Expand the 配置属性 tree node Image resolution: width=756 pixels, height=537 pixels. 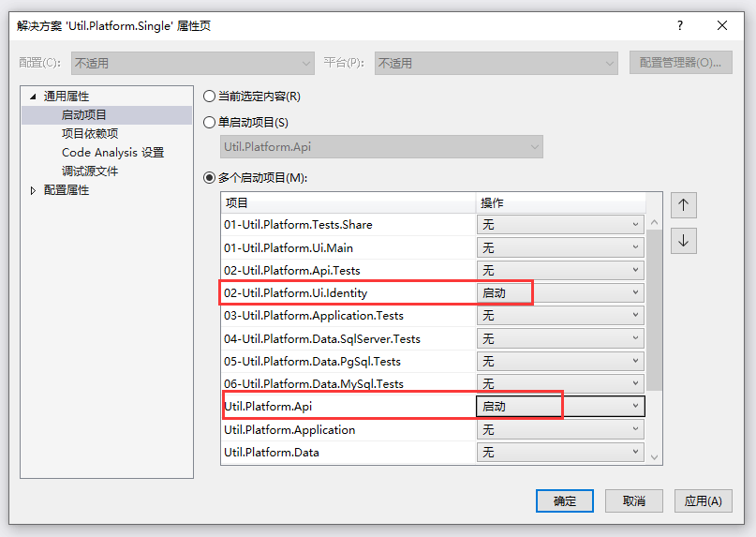(x=33, y=190)
